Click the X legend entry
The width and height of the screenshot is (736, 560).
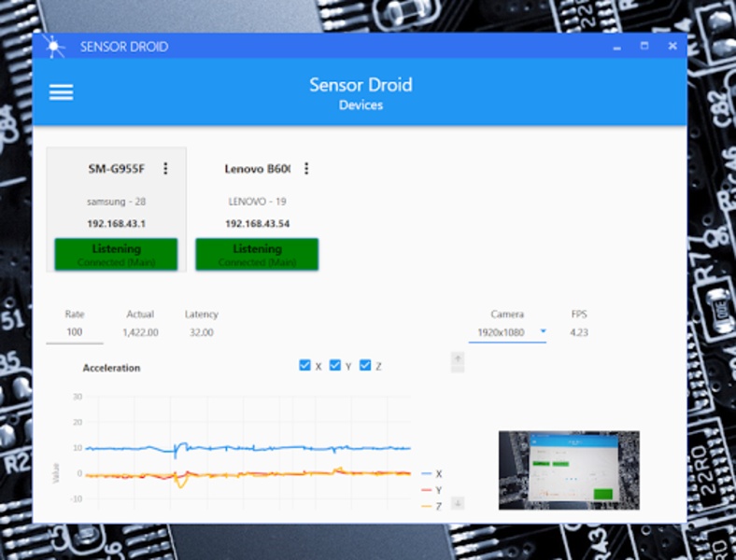(x=432, y=474)
